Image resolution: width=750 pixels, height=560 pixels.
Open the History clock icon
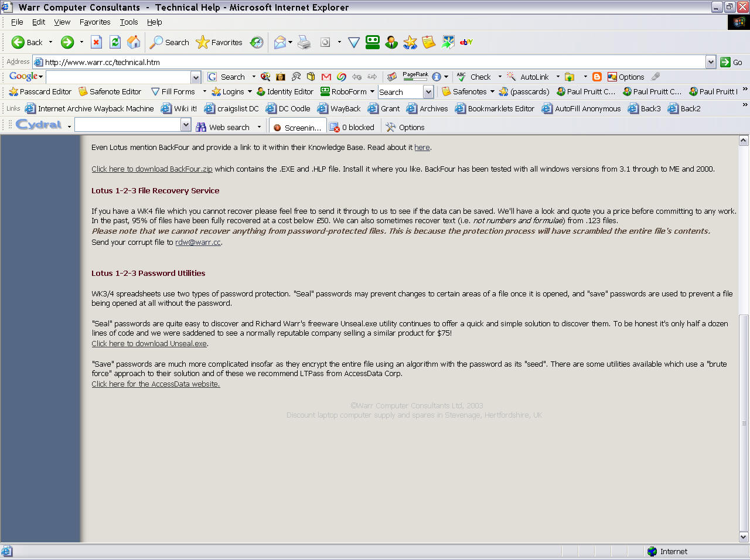pyautogui.click(x=257, y=42)
